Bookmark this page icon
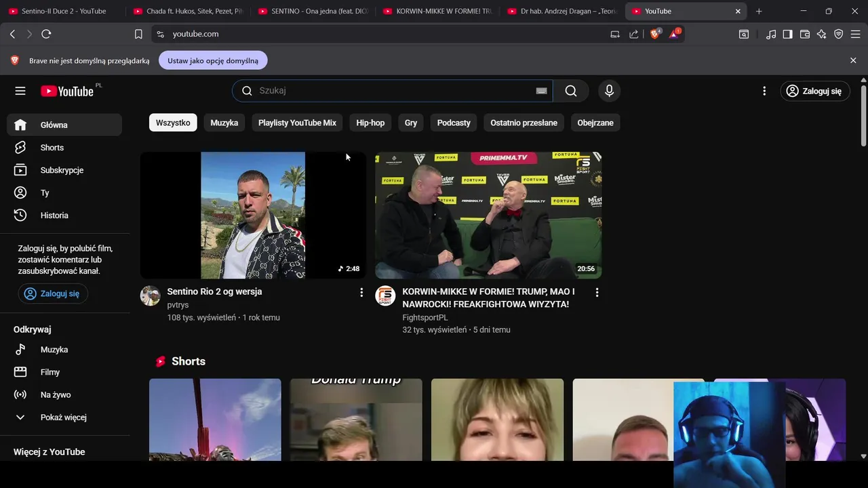 coord(138,34)
